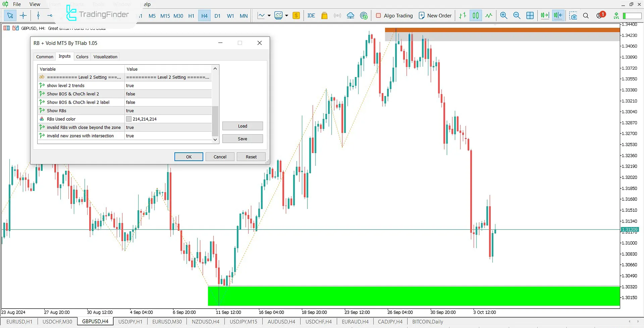Open the New Order window

[435, 15]
